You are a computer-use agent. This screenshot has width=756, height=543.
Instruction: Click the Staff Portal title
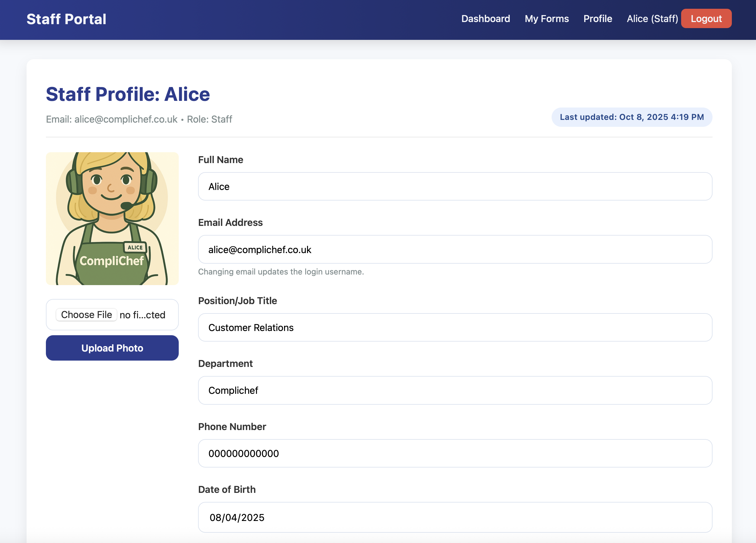point(66,19)
